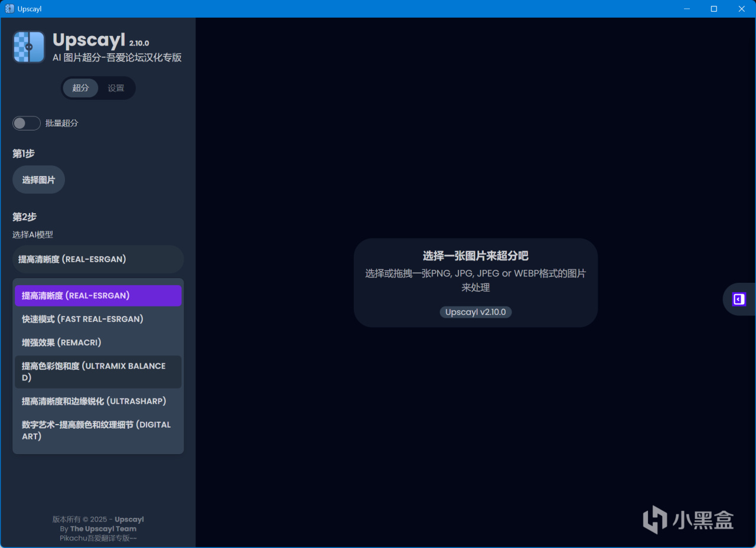Minimize the Upscayl window
756x548 pixels.
point(687,9)
